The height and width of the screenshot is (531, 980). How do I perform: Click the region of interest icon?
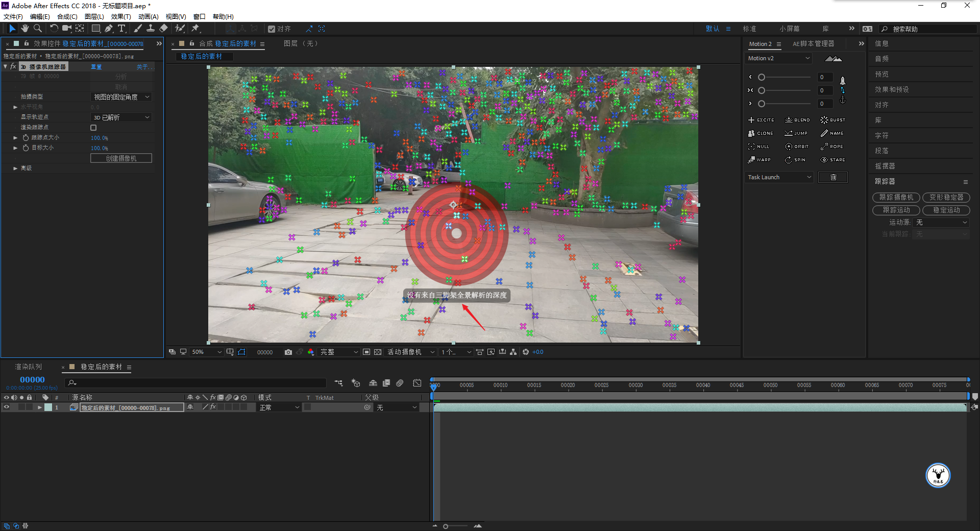click(366, 352)
